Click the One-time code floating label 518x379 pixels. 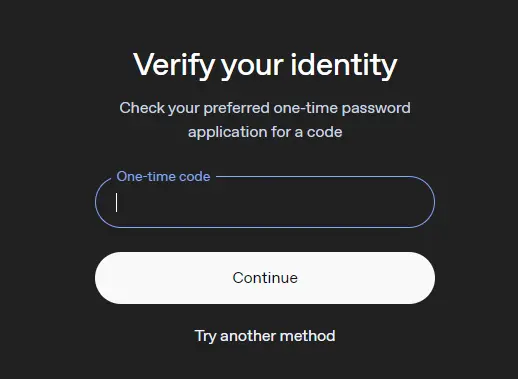(163, 176)
